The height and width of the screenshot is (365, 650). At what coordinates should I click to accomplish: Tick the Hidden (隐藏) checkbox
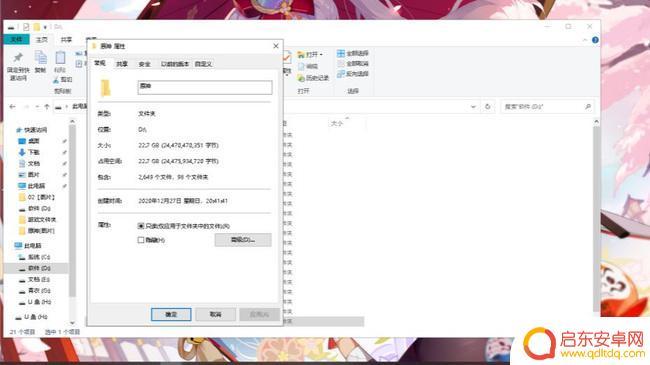coord(141,240)
